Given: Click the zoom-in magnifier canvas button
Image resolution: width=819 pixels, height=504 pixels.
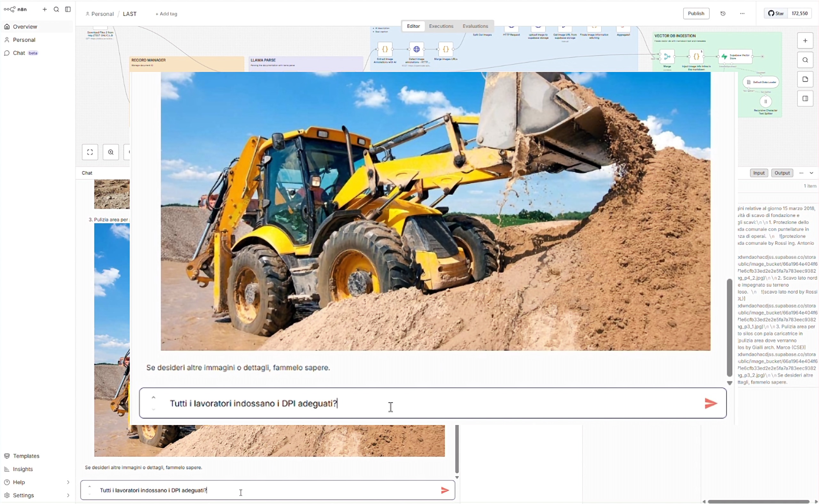Looking at the screenshot, I should point(111,152).
